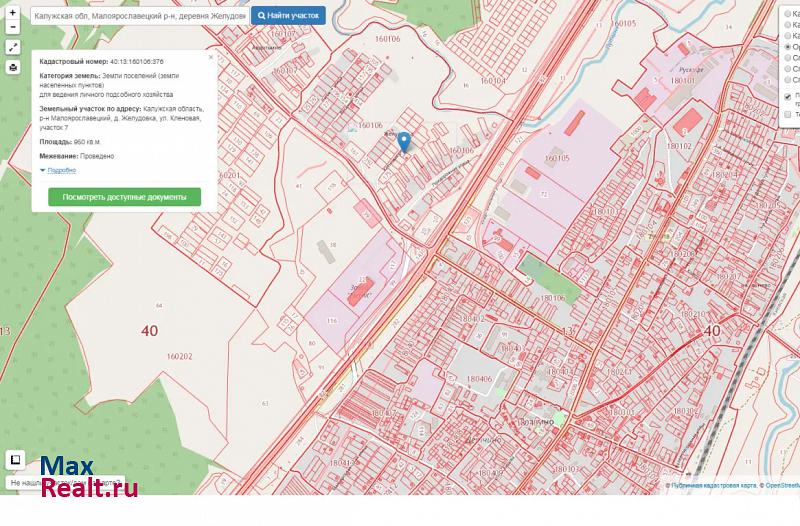The width and height of the screenshot is (800, 526).
Task: Select the currently selected 'Ор...' radio option
Action: (x=789, y=47)
